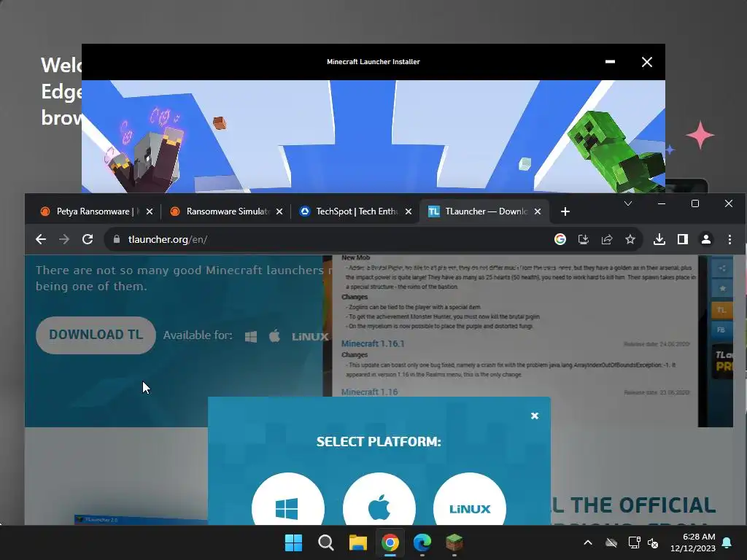
Task: Open Windows Search from the taskbar
Action: 326,542
